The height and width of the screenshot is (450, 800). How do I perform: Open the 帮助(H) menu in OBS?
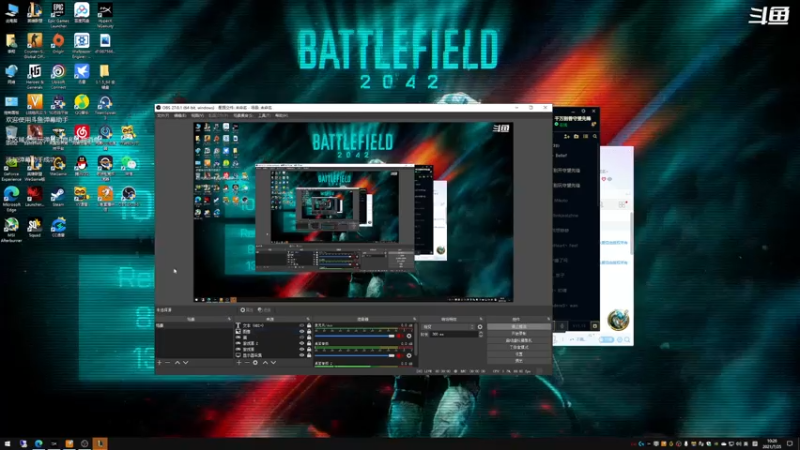pos(281,116)
